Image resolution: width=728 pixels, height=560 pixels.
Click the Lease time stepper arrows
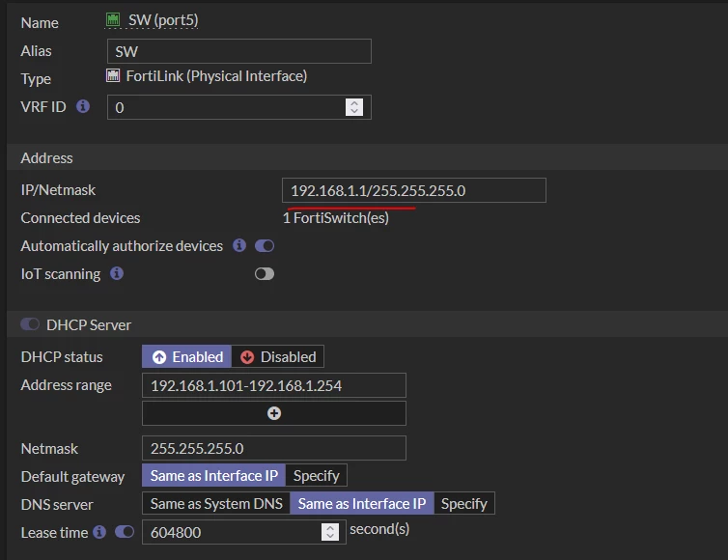tap(329, 532)
